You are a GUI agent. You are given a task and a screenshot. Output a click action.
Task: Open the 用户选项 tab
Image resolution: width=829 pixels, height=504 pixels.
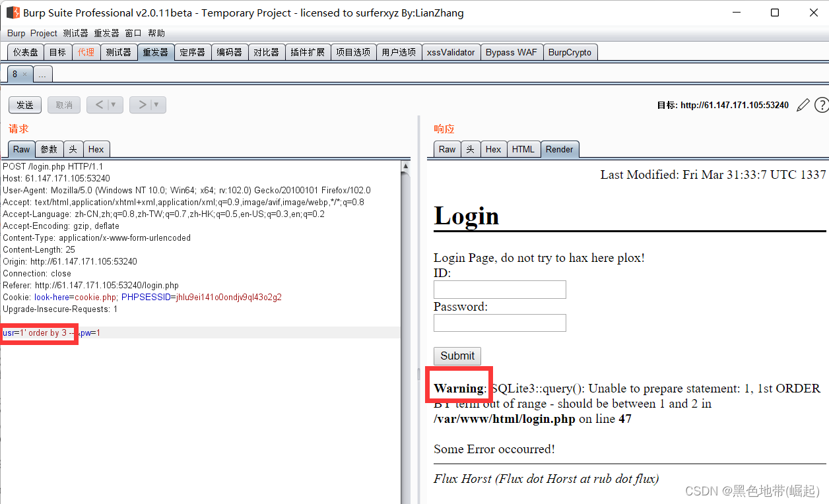coord(399,52)
